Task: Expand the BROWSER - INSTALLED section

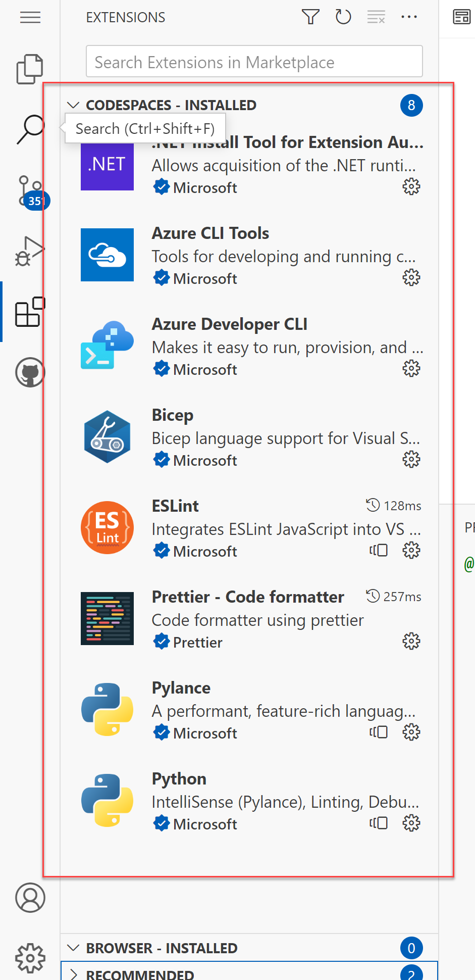Action: point(74,948)
